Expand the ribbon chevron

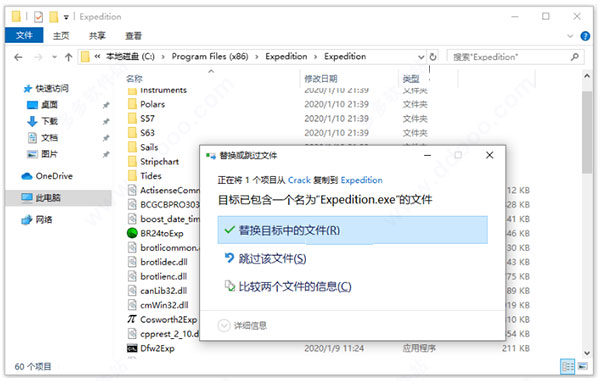click(x=570, y=36)
